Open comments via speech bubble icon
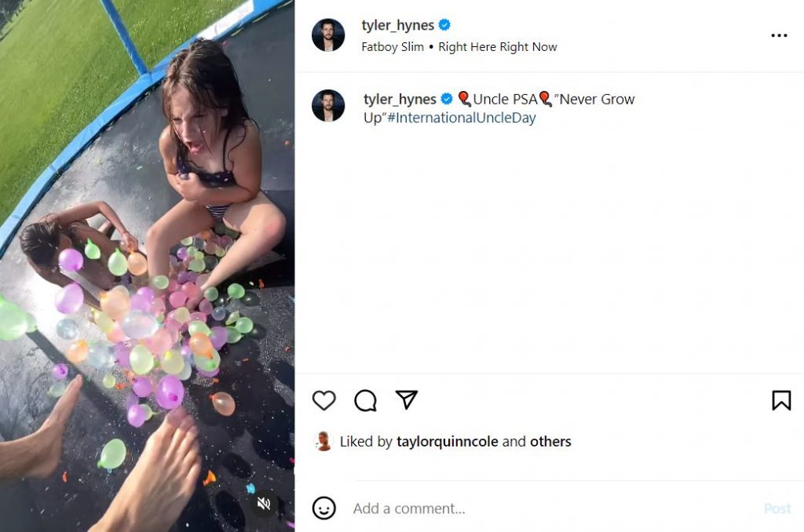This screenshot has height=532, width=804. click(x=365, y=400)
